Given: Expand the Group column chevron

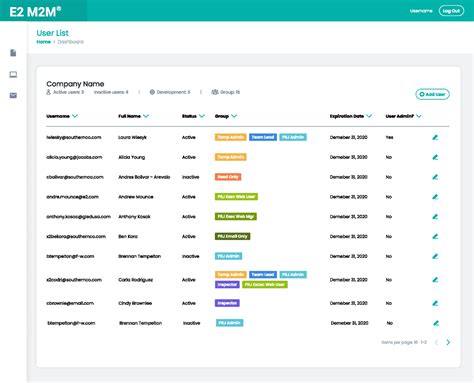Looking at the screenshot, I should (x=234, y=116).
